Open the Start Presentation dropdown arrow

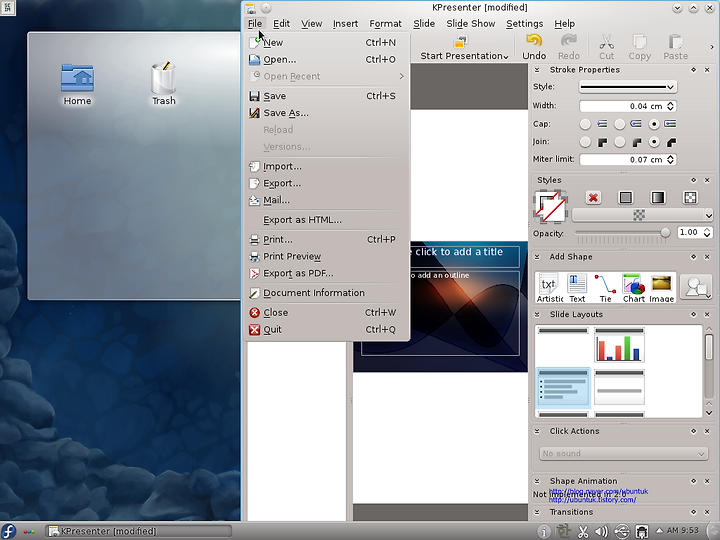(506, 56)
